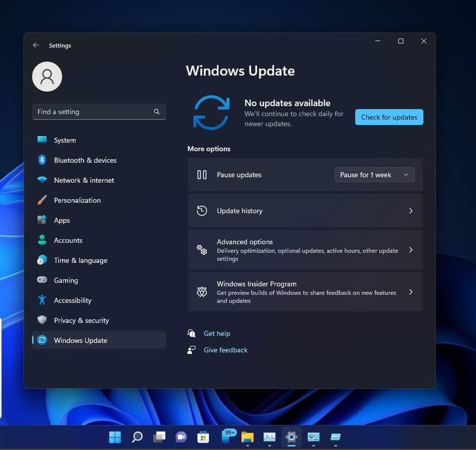Click the Windows Update page heading
The width and height of the screenshot is (476, 450).
coord(240,71)
